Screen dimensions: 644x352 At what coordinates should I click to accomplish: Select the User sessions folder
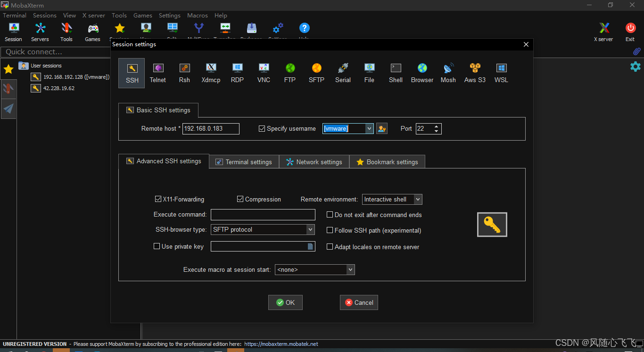tap(40, 66)
